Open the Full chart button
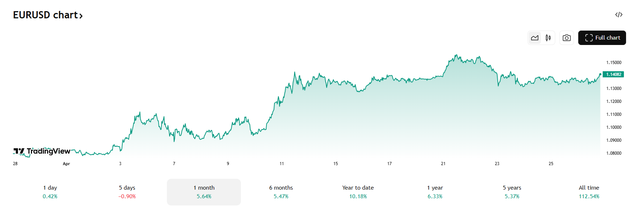This screenshot has width=644, height=213. [602, 38]
